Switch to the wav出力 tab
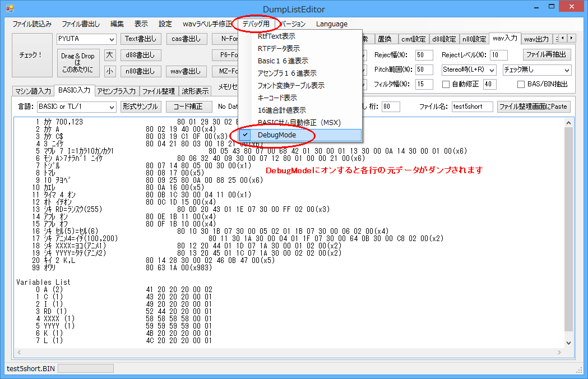Image resolution: width=588 pixels, height=379 pixels. point(536,39)
